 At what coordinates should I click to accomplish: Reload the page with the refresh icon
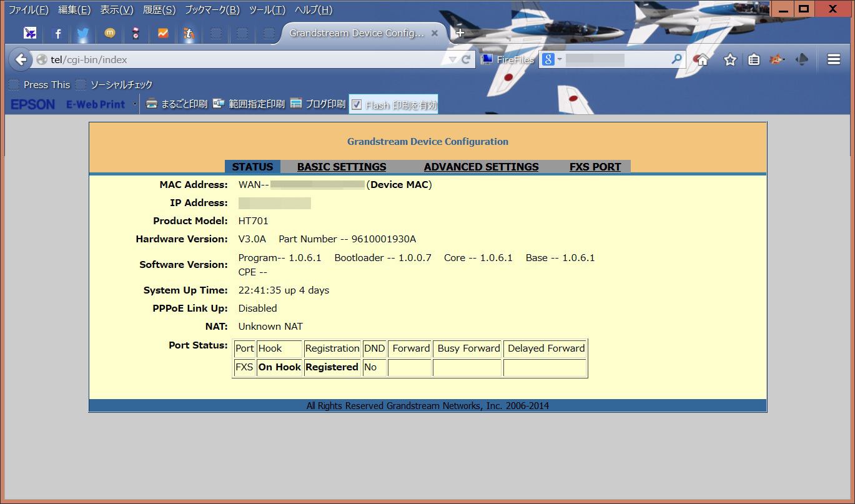point(466,60)
